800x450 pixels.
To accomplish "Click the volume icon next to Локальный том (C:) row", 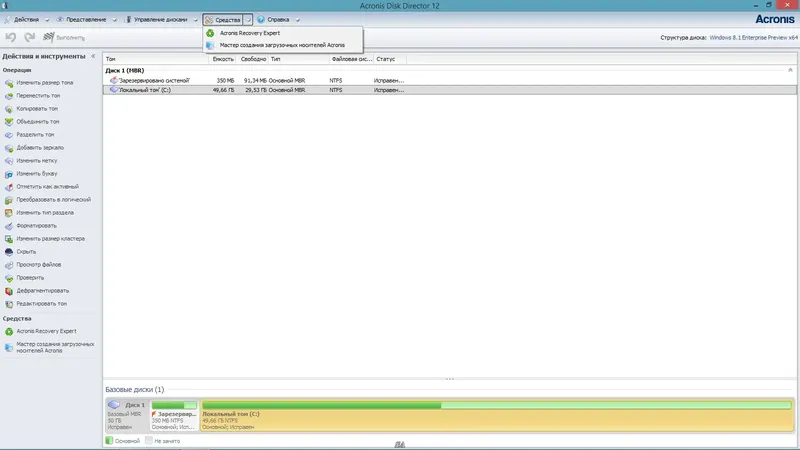I will pos(114,90).
